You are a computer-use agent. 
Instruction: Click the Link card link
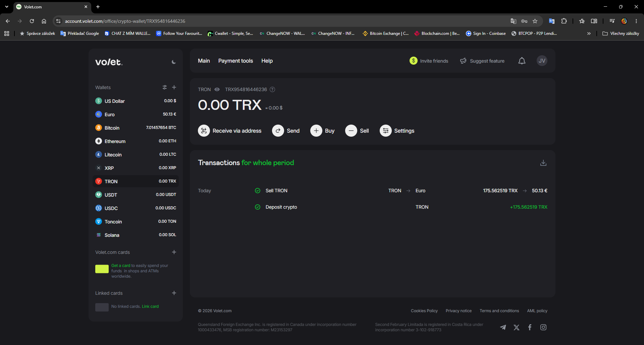pyautogui.click(x=150, y=306)
